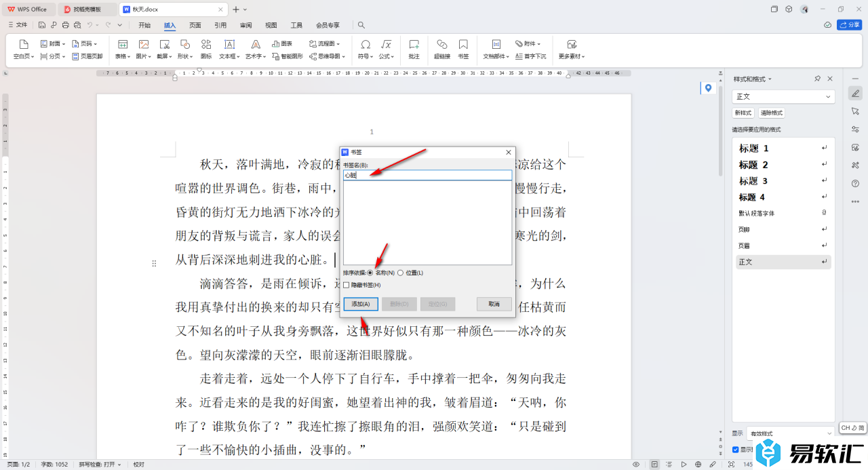The image size is (868, 470).
Task: Open the Display filter dropdown 有效样式
Action: (x=790, y=433)
